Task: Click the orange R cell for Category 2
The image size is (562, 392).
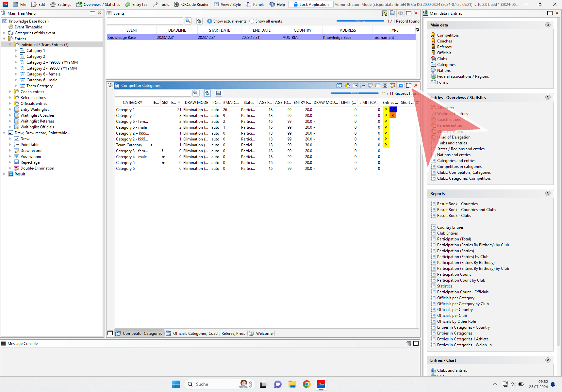Action: tap(393, 116)
